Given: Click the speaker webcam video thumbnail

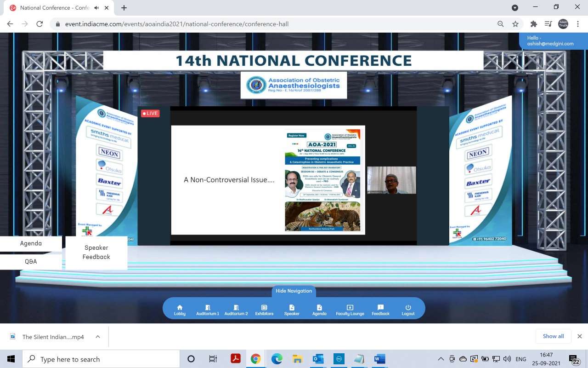Looking at the screenshot, I should pyautogui.click(x=391, y=180).
